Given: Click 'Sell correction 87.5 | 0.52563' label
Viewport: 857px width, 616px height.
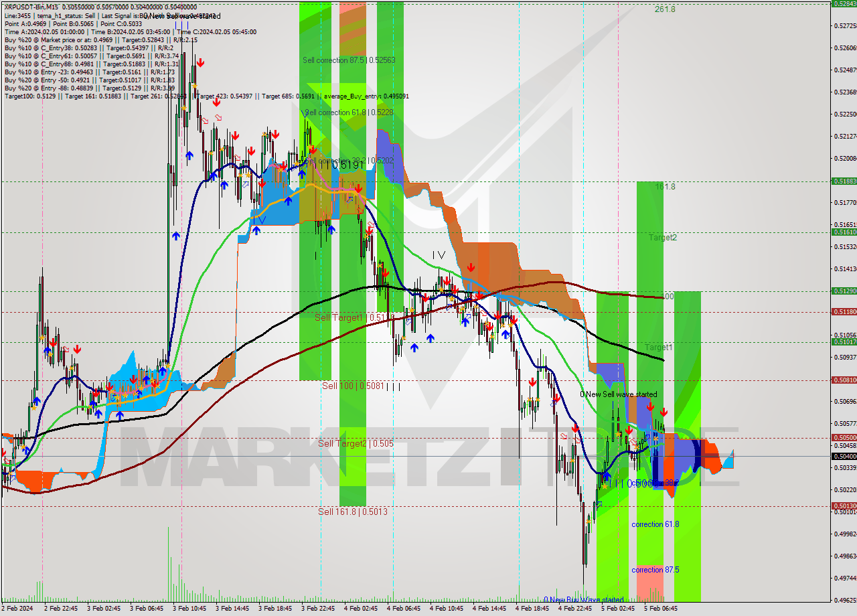Looking at the screenshot, I should pyautogui.click(x=349, y=60).
